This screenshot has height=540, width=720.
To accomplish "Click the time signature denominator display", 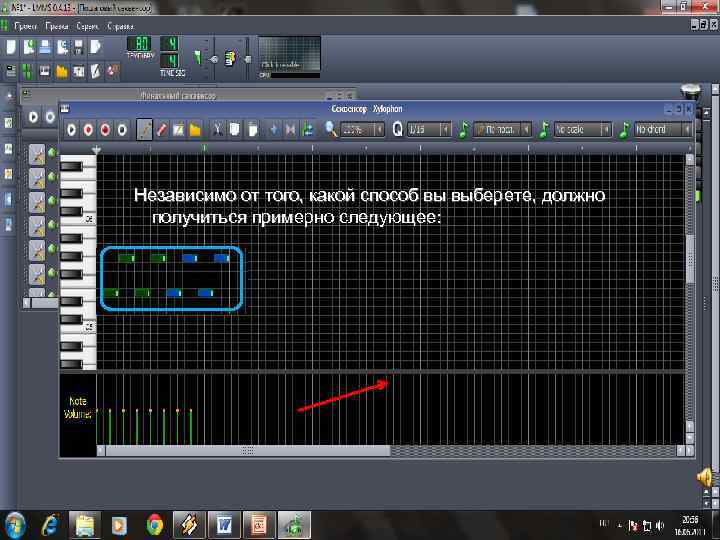I will pyautogui.click(x=169, y=61).
